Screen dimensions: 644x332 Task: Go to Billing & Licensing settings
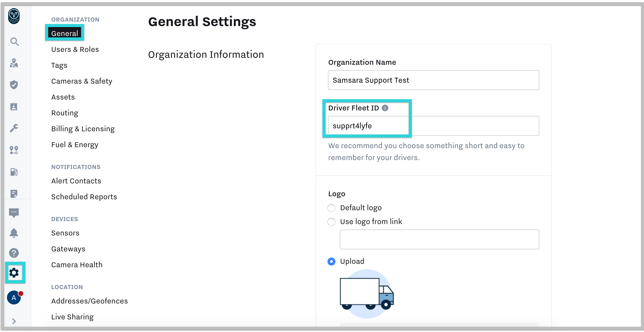[83, 129]
